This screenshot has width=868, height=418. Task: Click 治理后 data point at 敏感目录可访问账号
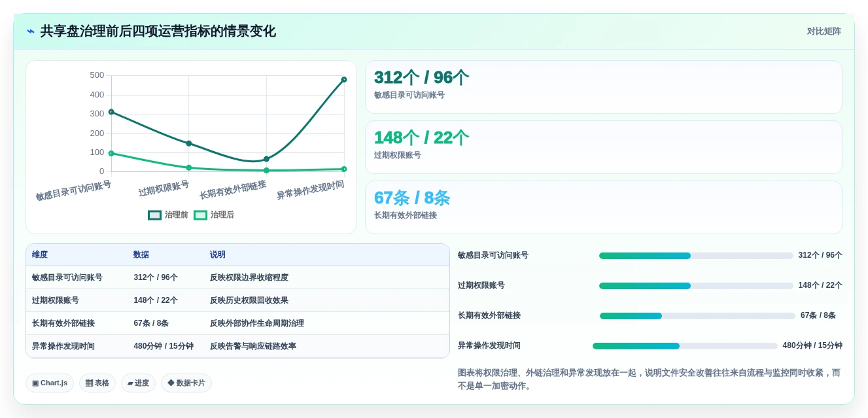coord(111,153)
